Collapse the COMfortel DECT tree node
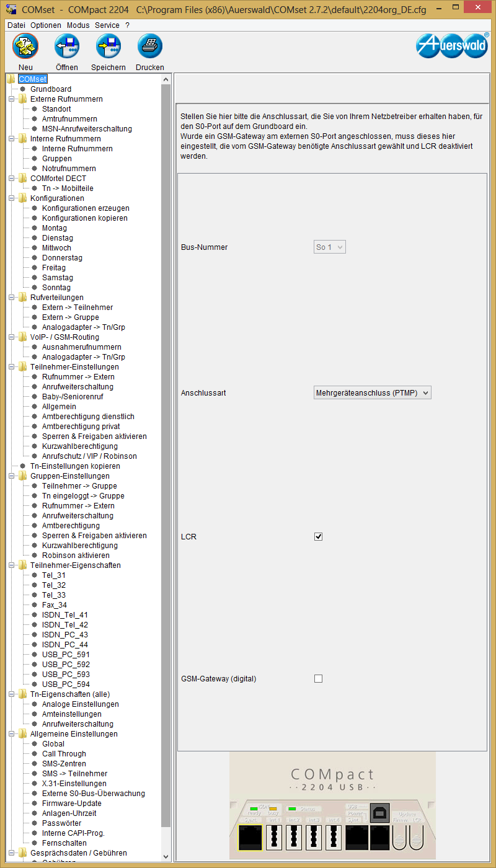Viewport: 496px width, 868px height. (x=11, y=179)
